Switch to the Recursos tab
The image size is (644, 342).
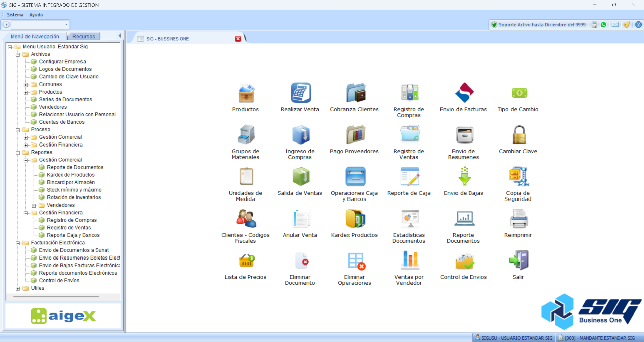pyautogui.click(x=84, y=36)
